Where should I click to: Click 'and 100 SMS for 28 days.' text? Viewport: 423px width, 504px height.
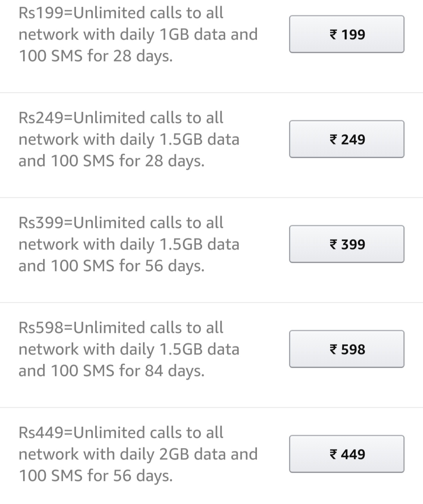coord(112,161)
